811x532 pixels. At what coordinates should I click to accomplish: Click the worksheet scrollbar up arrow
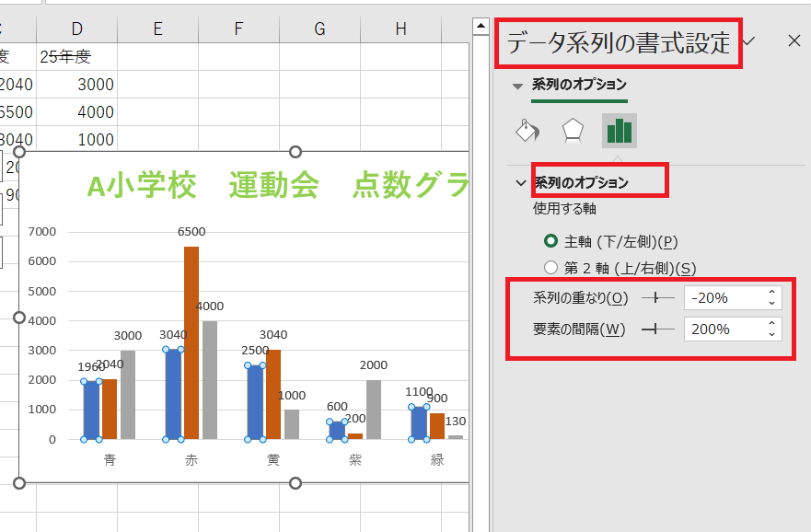pos(481,26)
